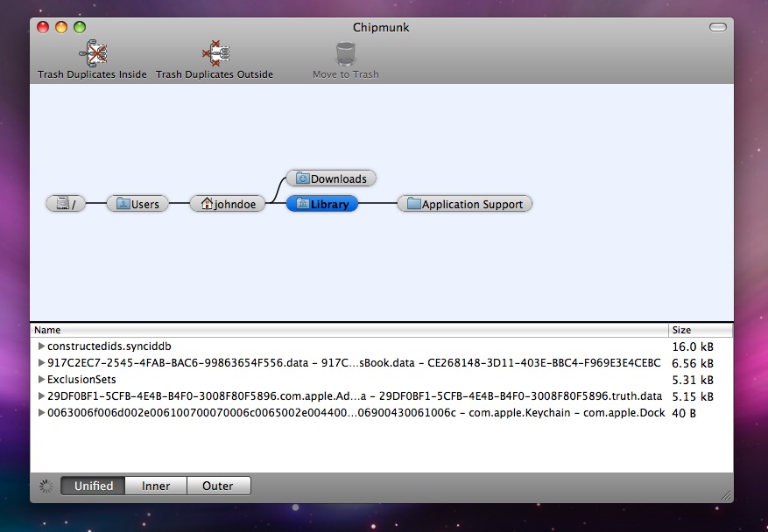This screenshot has height=532, width=768.
Task: Sort the list by the Size column
Action: point(699,330)
